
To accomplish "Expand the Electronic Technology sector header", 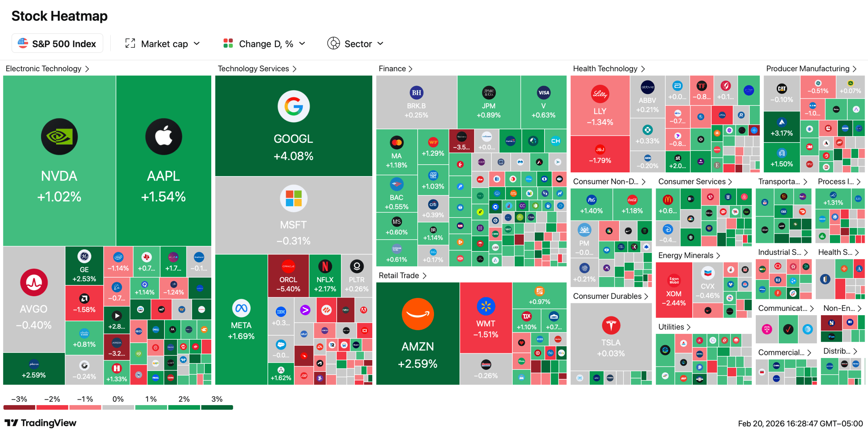I will coord(47,69).
